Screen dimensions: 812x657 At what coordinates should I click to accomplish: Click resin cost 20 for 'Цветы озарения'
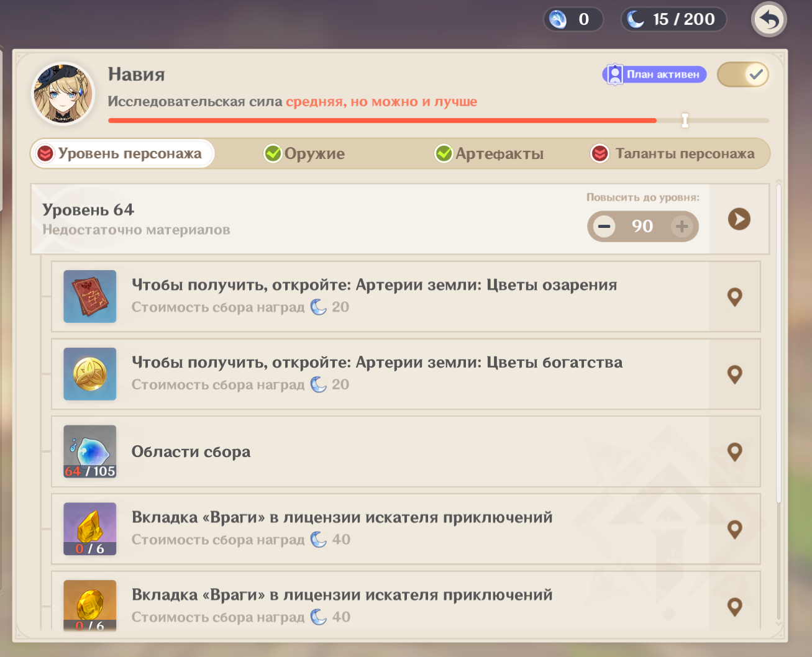(x=330, y=307)
